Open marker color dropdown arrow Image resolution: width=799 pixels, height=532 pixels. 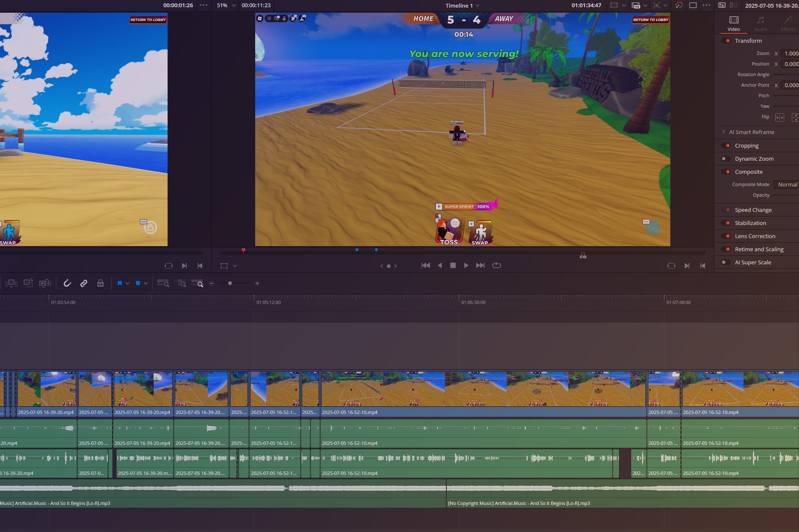pyautogui.click(x=146, y=283)
